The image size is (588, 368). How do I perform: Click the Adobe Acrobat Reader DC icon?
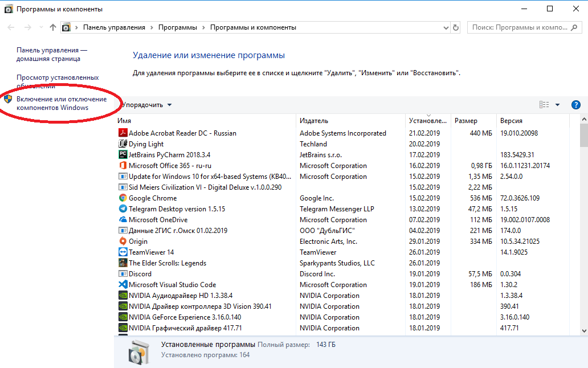122,133
